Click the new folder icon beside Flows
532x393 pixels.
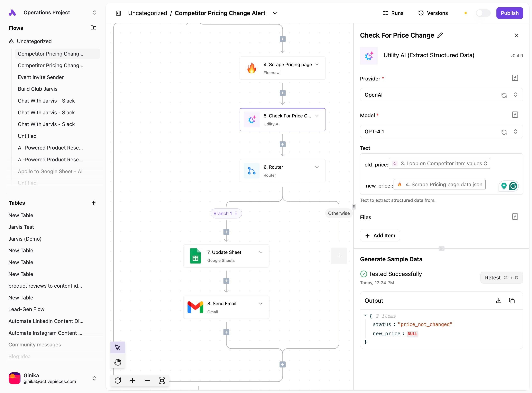click(94, 28)
